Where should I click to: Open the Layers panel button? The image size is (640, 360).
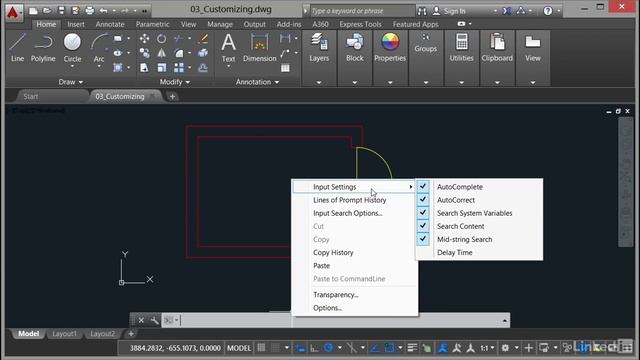pos(319,48)
